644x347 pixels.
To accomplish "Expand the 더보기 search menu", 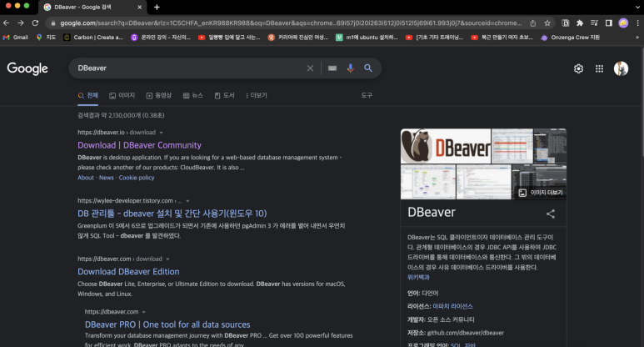I will 257,95.
